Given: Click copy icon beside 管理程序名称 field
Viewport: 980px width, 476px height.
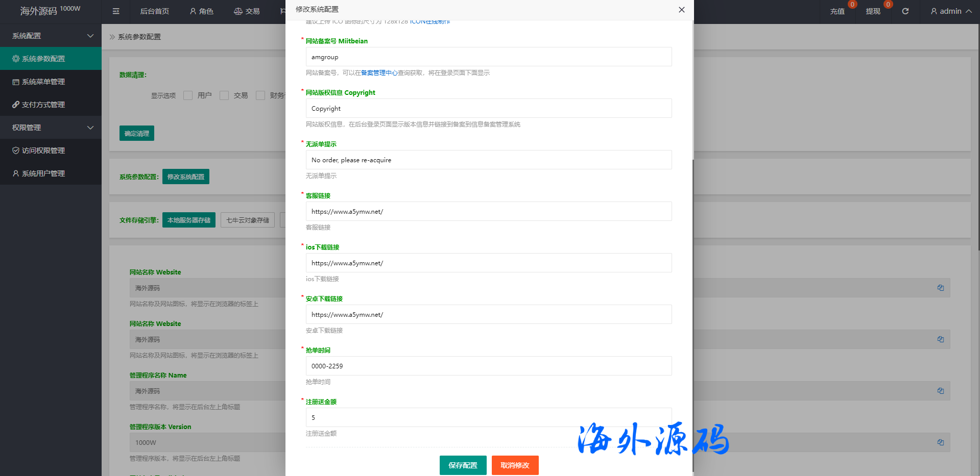Looking at the screenshot, I should point(940,391).
